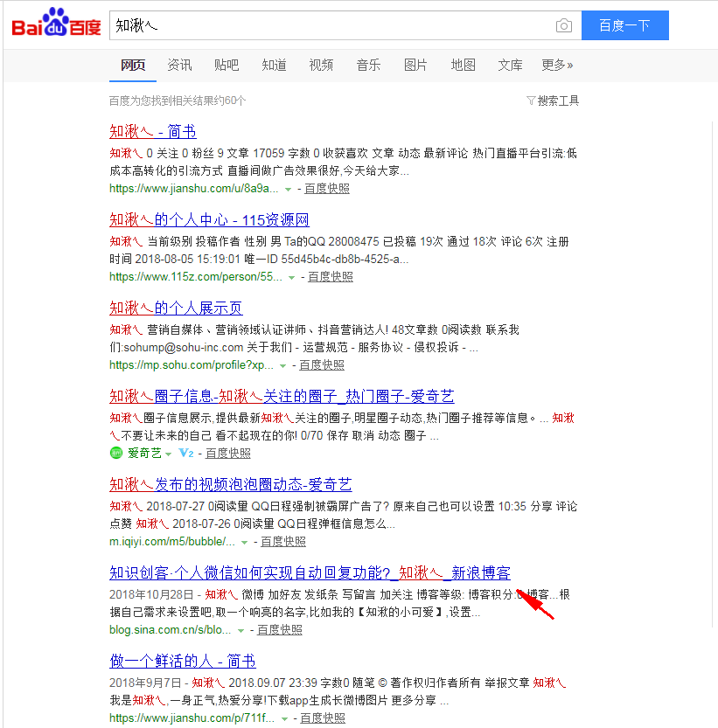Expand the 更多» tab options
The image size is (718, 728).
(557, 65)
